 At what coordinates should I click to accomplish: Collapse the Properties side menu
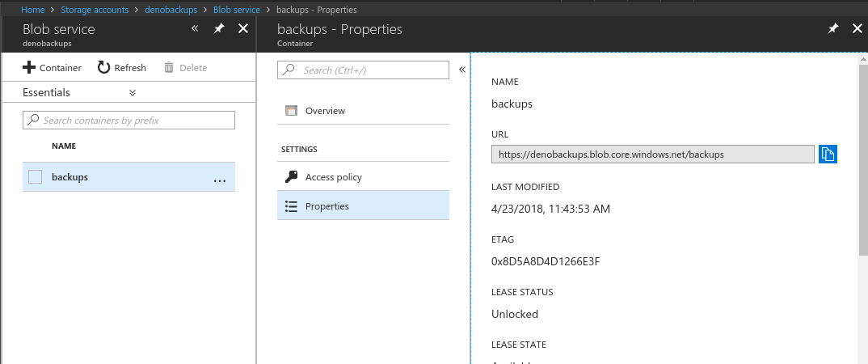(462, 70)
